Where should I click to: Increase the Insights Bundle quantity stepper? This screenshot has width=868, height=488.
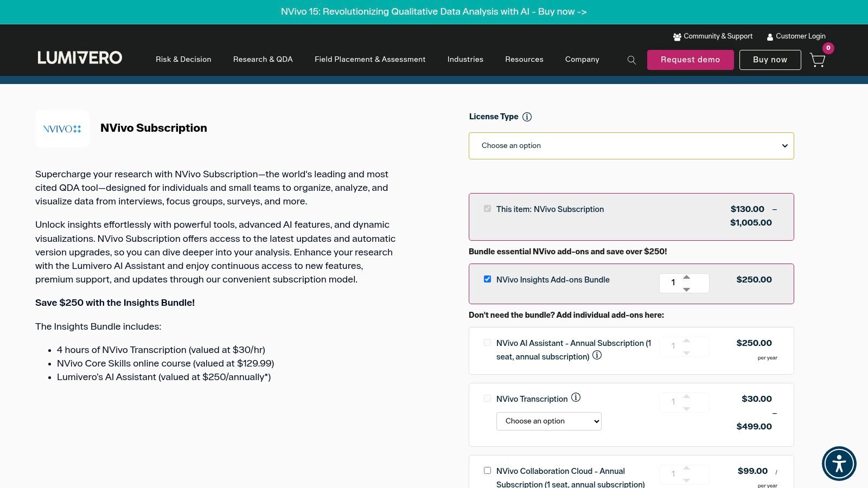(x=686, y=277)
